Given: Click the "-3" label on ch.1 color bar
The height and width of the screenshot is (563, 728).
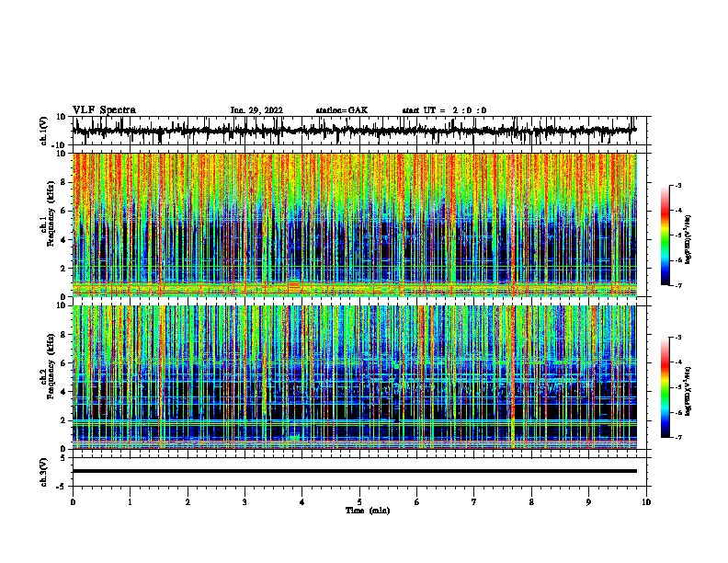Looking at the screenshot, I should pos(677,185).
